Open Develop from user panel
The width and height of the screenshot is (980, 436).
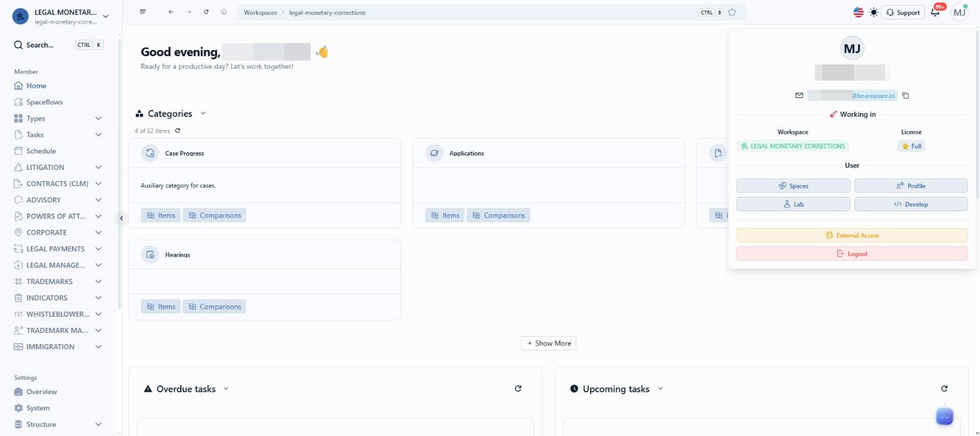[911, 204]
